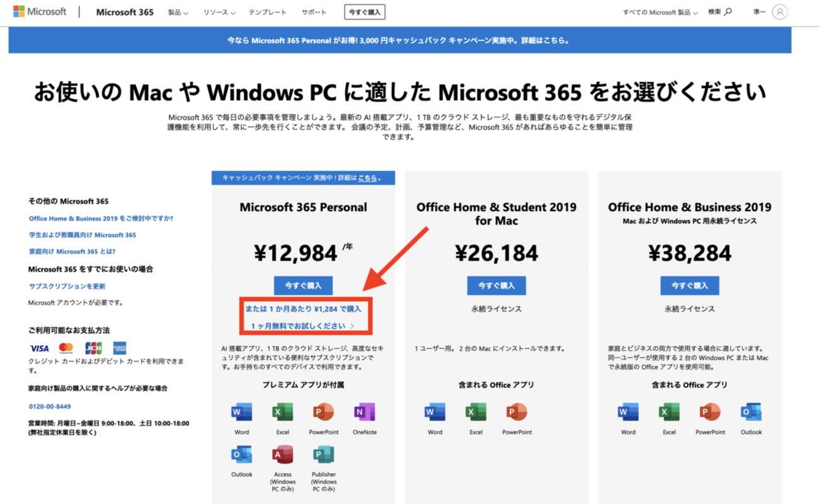Click Excel icon under Home & Student 2019
The width and height of the screenshot is (819, 504).
[x=476, y=412]
